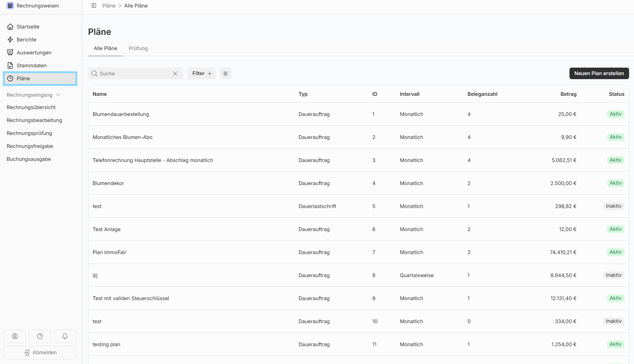The image size is (634, 364).
Task: Open the table view settings sliders icon
Action: tap(225, 73)
